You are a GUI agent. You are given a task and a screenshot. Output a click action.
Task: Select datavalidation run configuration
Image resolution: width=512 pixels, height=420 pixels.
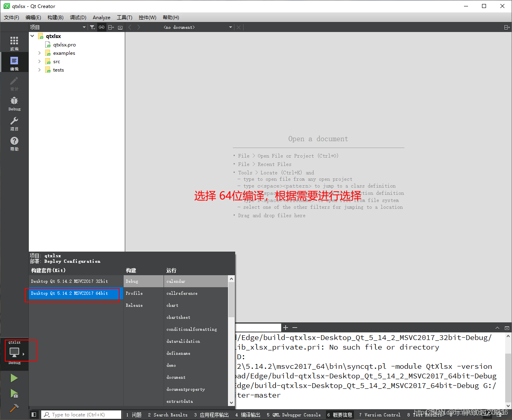pos(196,341)
